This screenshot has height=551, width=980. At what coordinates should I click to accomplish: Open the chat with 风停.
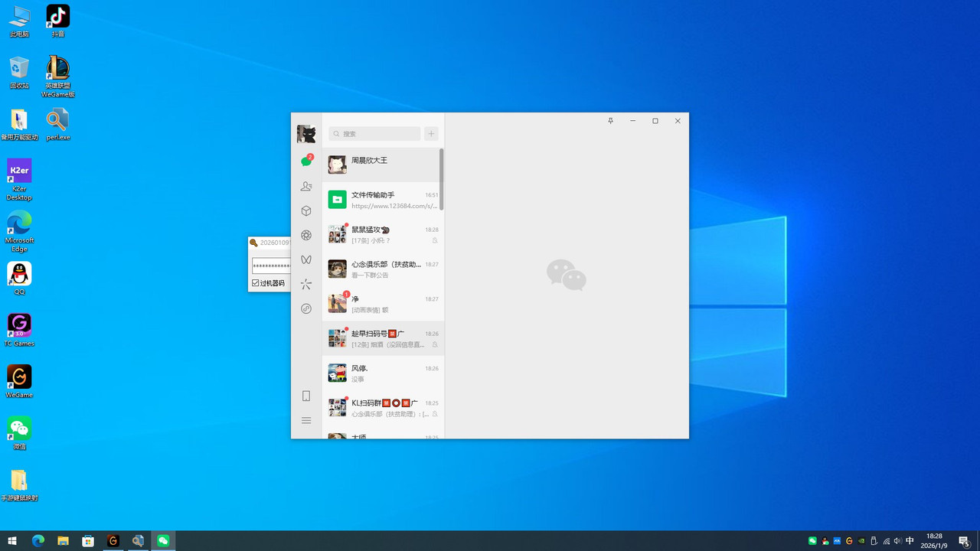(383, 373)
